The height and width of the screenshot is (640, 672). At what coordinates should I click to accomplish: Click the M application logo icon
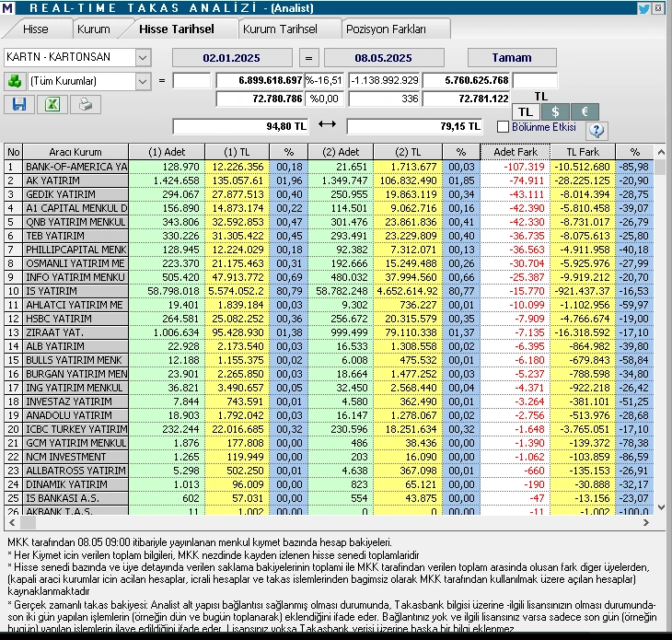pyautogui.click(x=7, y=7)
